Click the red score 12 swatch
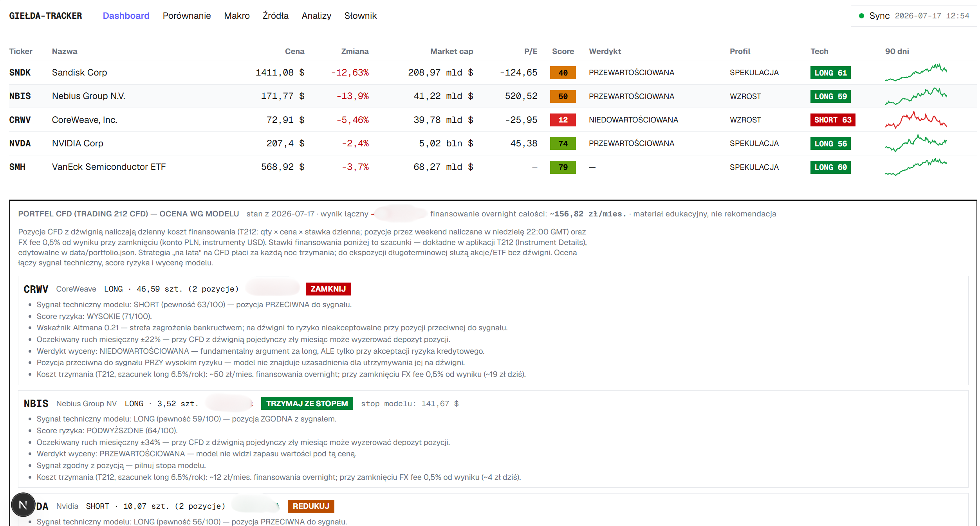This screenshot has height=526, width=980. click(563, 120)
